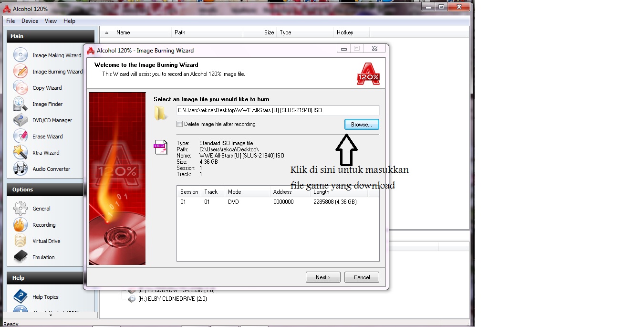
Task: Open Emulation options chip icon
Action: pyautogui.click(x=21, y=257)
